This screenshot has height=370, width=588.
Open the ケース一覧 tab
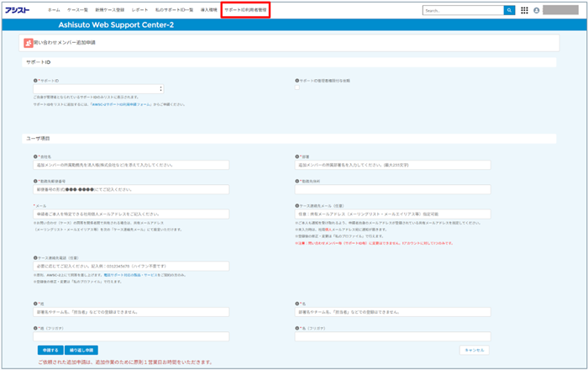point(77,10)
